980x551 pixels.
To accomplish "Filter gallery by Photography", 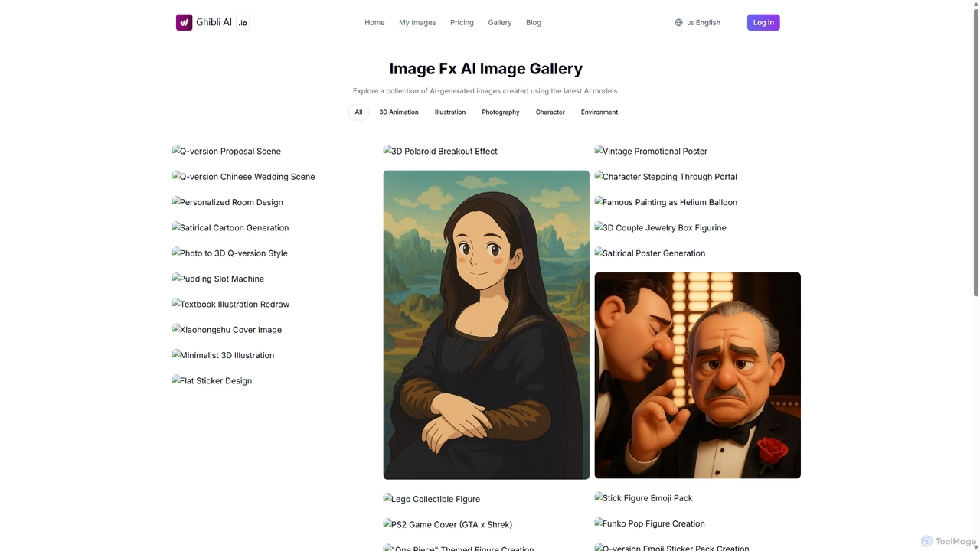I will pyautogui.click(x=501, y=112).
